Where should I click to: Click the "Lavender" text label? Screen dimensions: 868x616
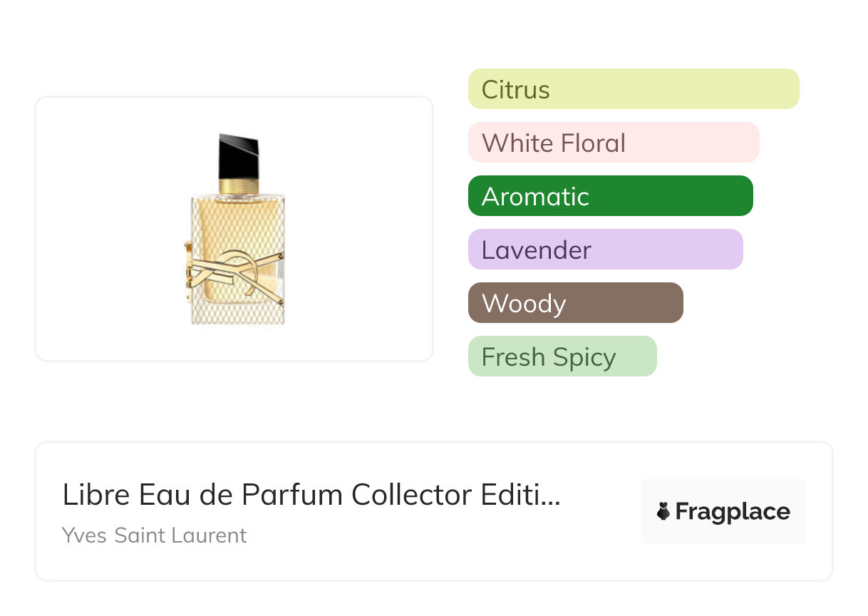point(536,250)
